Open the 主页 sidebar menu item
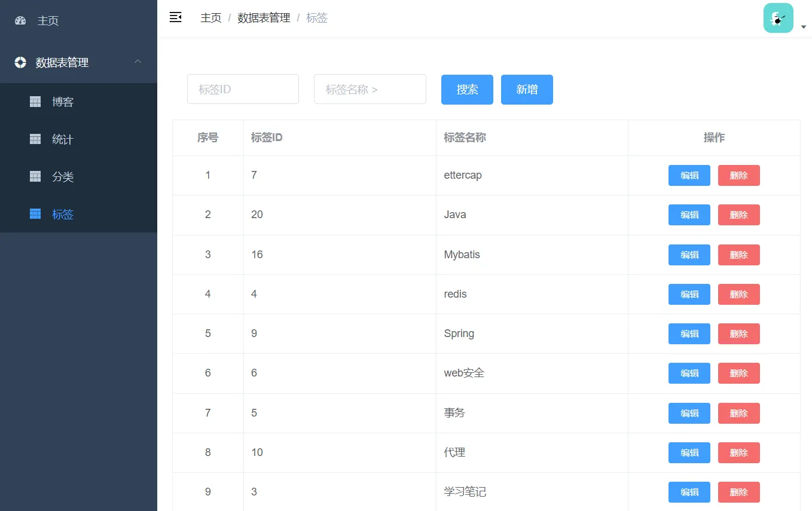Image resolution: width=812 pixels, height=511 pixels. [78, 21]
